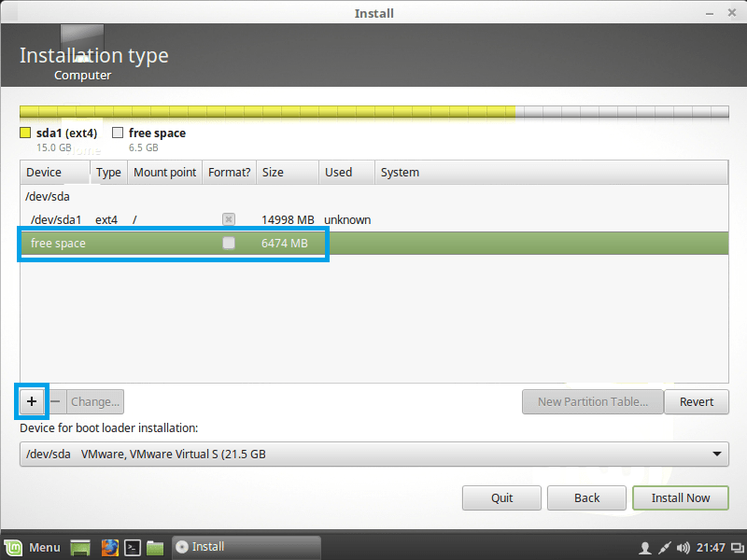Click the unknown used value
Screen dimensions: 747x560
pos(347,219)
